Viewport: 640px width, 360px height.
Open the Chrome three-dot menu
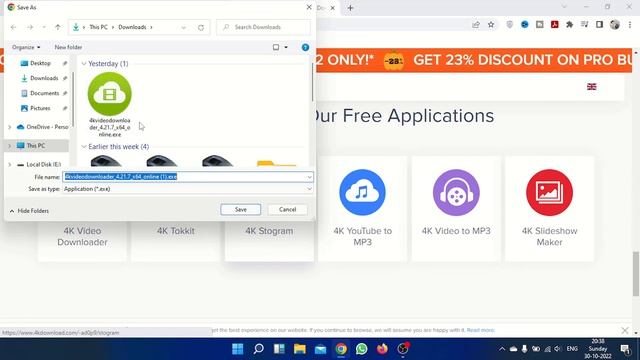point(630,25)
